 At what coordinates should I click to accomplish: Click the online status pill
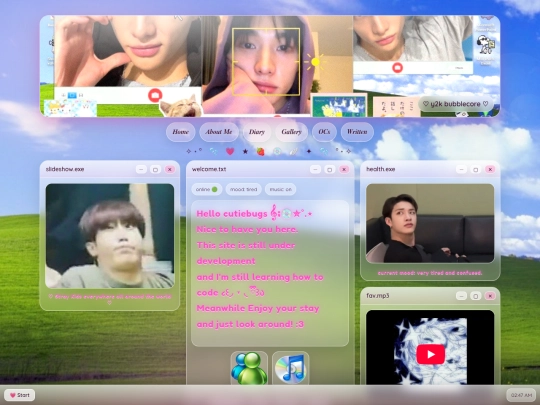(x=207, y=189)
